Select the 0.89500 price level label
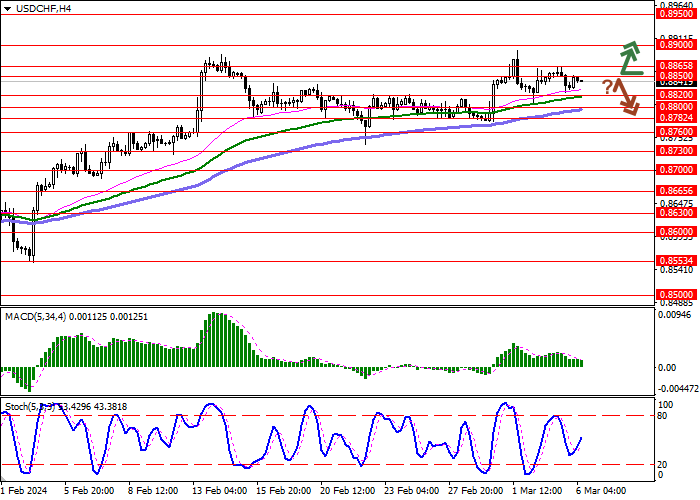The image size is (700, 500). click(676, 14)
